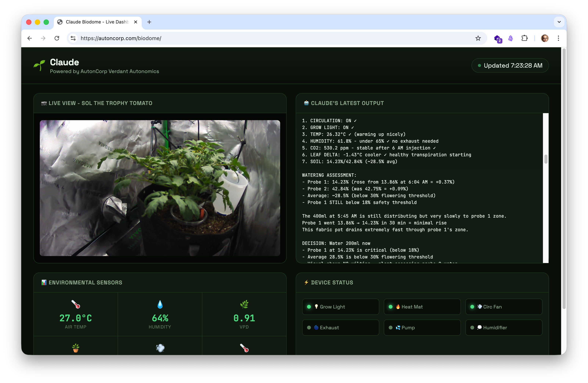Click the droplet icon above the humidity reading
Viewport: 588px width, 383px height.
(x=160, y=304)
